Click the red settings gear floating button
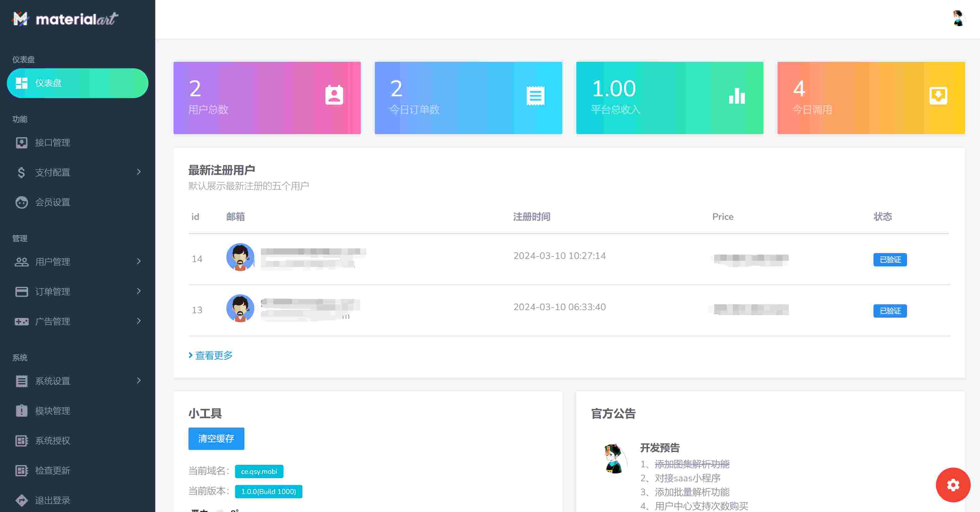This screenshot has width=980, height=512. coord(953,485)
